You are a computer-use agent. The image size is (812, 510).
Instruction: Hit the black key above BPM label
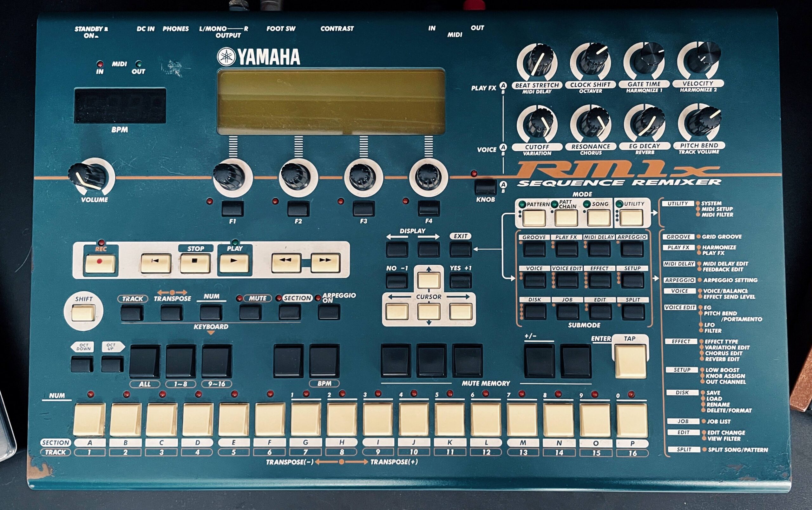coord(324,361)
